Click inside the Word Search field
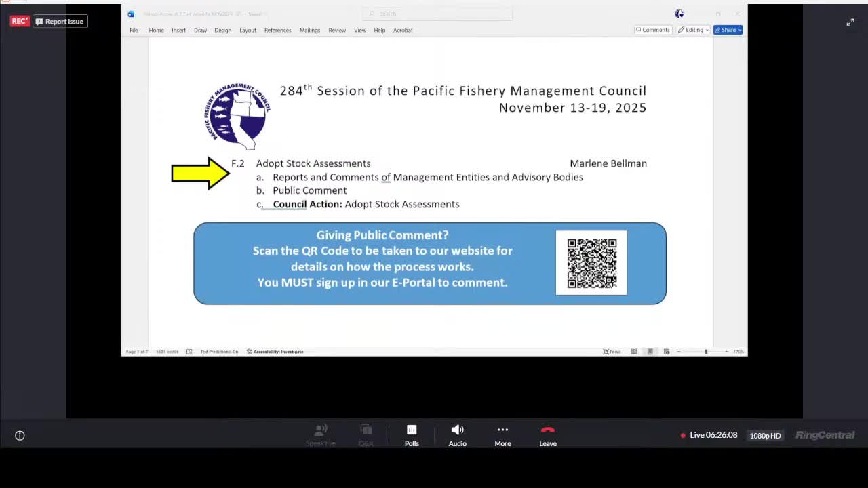The image size is (868, 488). click(437, 14)
